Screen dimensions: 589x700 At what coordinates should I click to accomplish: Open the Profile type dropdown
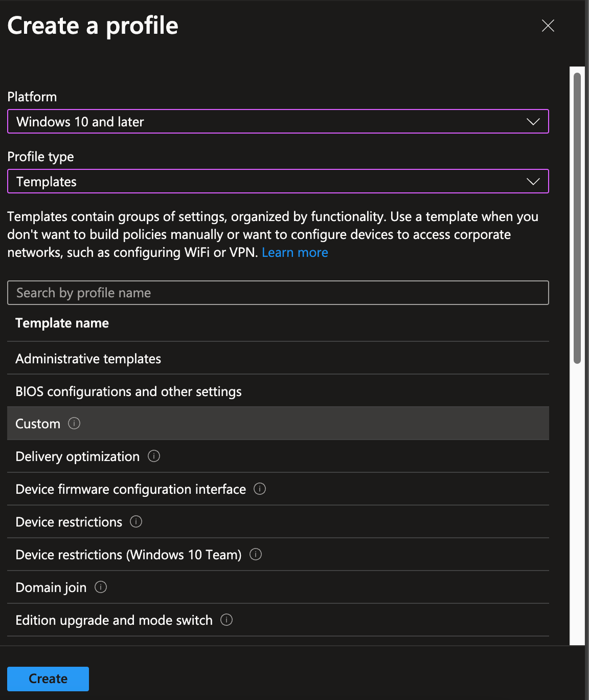pyautogui.click(x=278, y=181)
